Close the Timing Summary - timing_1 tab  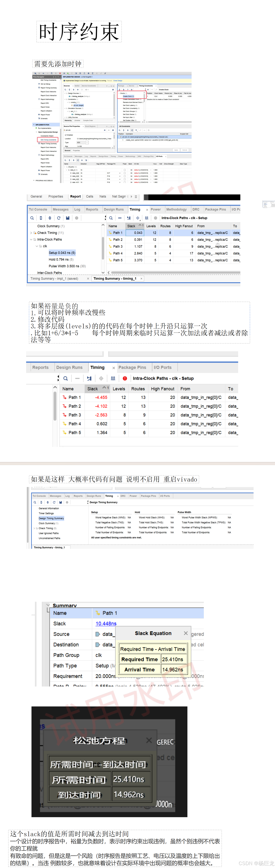(x=142, y=279)
